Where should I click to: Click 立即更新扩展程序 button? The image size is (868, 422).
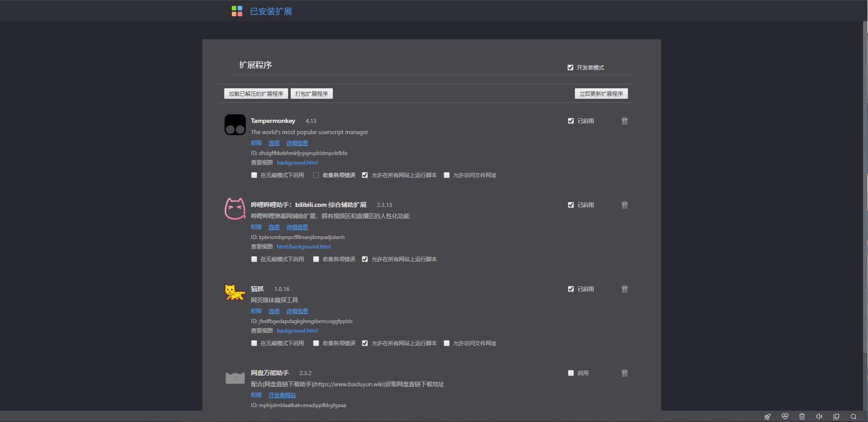point(601,94)
